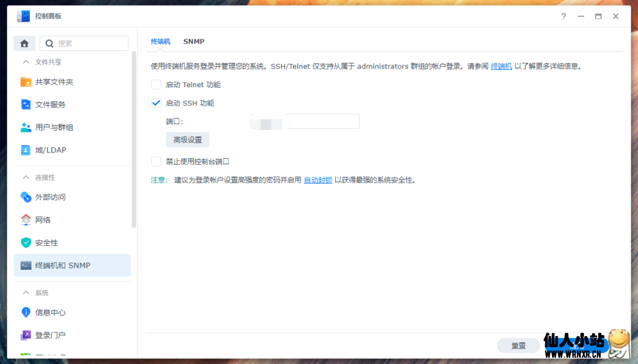Maximize the Control Panel window
This screenshot has width=638, height=364.
click(598, 16)
